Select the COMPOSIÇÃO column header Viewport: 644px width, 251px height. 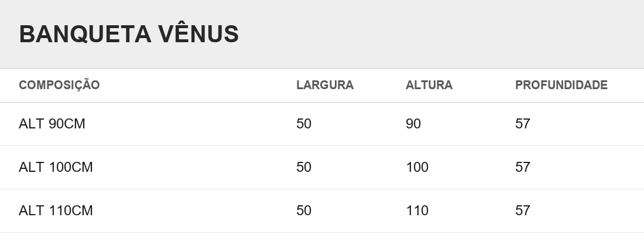[59, 85]
